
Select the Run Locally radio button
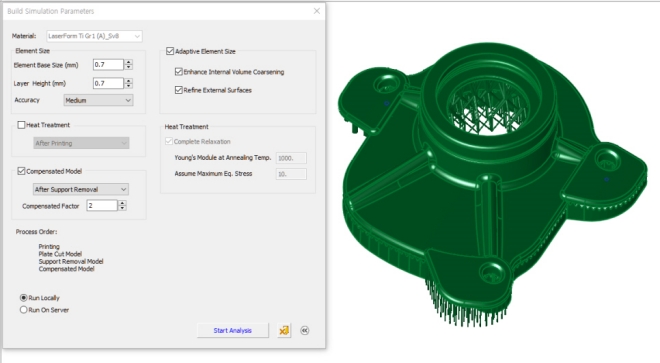(24, 298)
